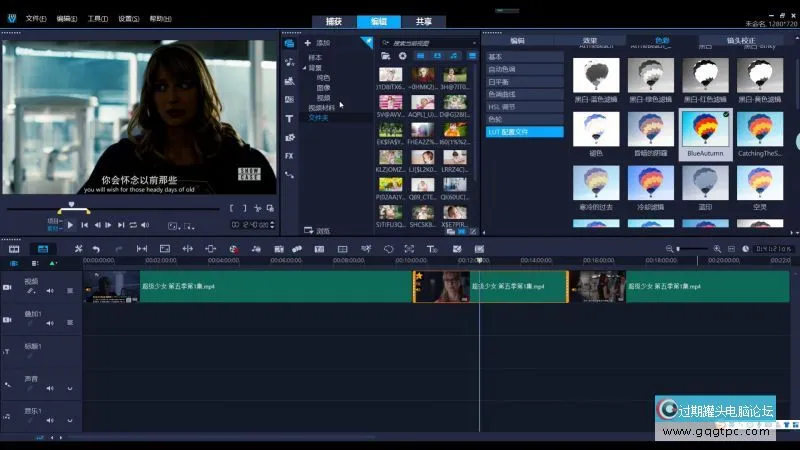Screen dimensions: 800x450
Task: Play the preview video
Action: (x=70, y=225)
